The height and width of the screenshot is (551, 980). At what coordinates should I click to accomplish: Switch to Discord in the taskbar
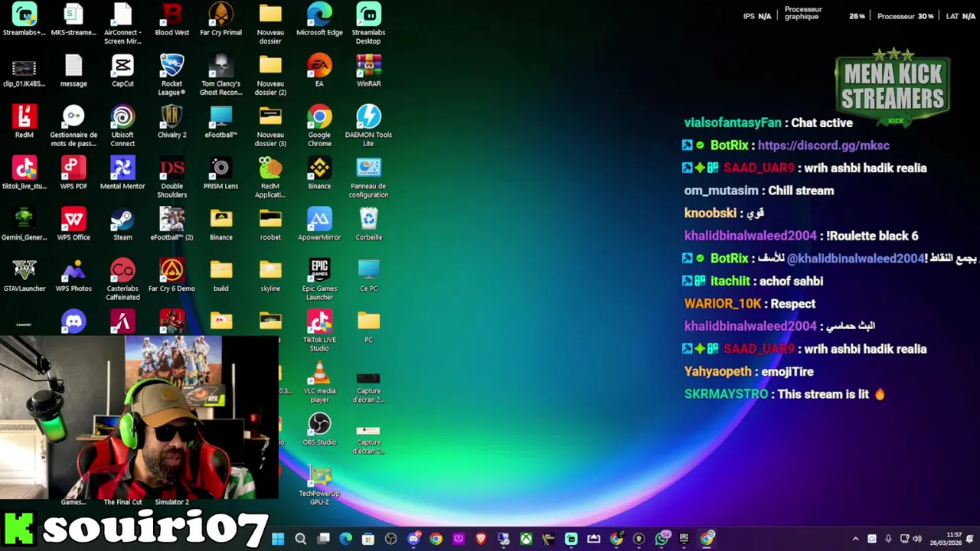tap(413, 539)
